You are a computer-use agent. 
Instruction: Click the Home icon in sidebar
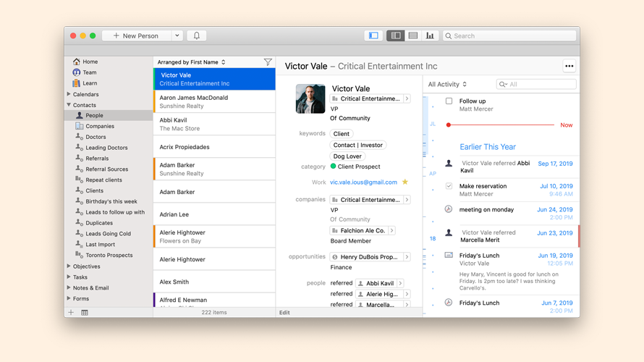[x=77, y=62]
